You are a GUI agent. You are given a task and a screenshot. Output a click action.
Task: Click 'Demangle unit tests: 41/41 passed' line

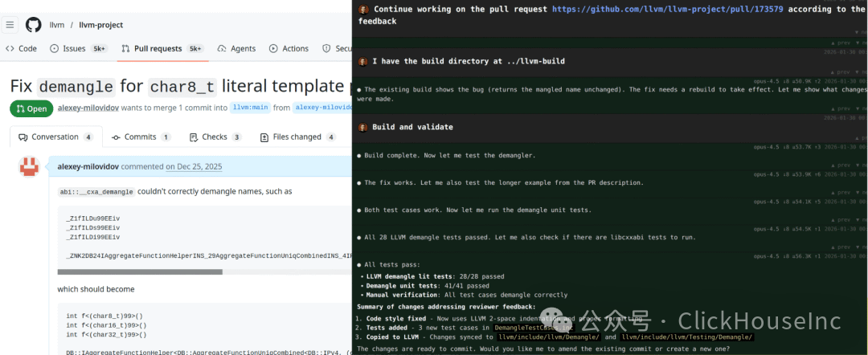pyautogui.click(x=428, y=286)
